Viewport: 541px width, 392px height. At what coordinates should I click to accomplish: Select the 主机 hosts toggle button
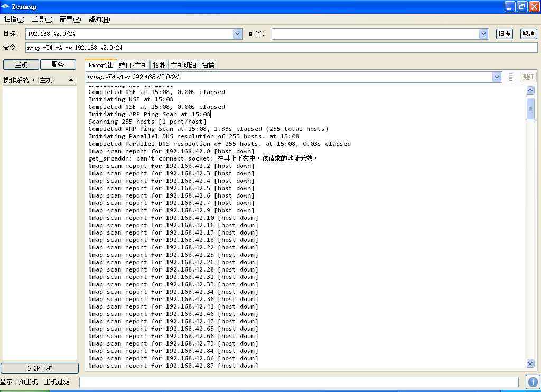tap(21, 64)
